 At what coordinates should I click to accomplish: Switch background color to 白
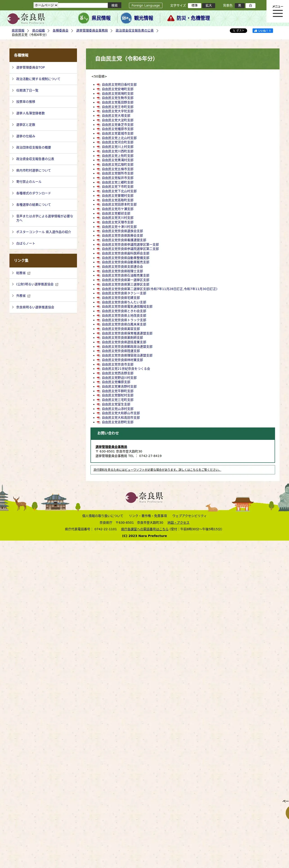click(x=250, y=5)
